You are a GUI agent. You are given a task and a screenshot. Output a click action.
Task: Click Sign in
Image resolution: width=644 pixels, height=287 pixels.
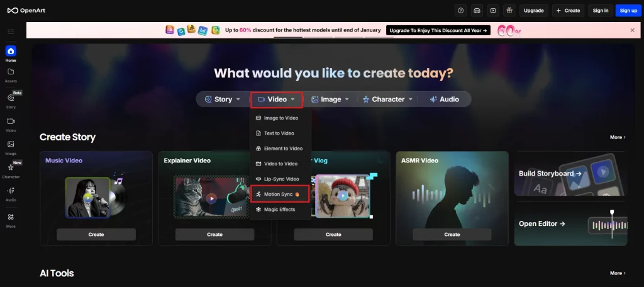coord(601,11)
